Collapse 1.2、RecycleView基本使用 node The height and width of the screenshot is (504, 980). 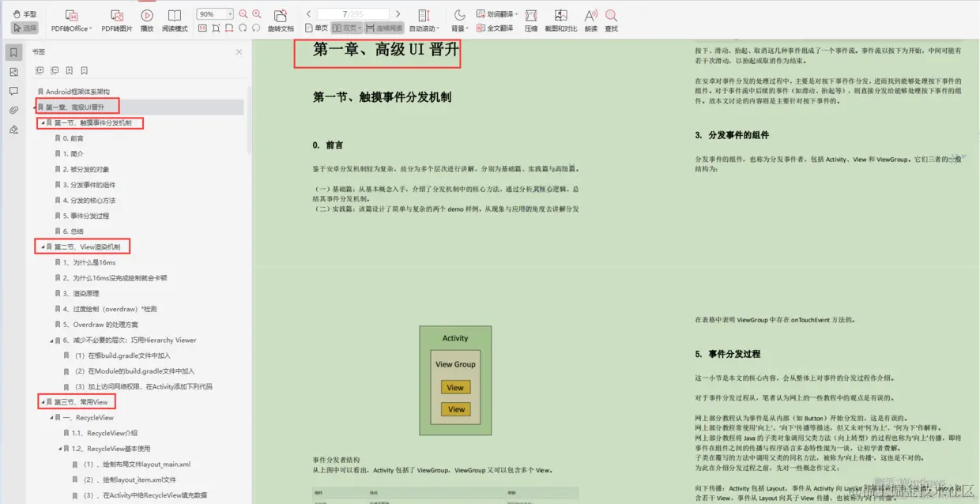(61, 448)
